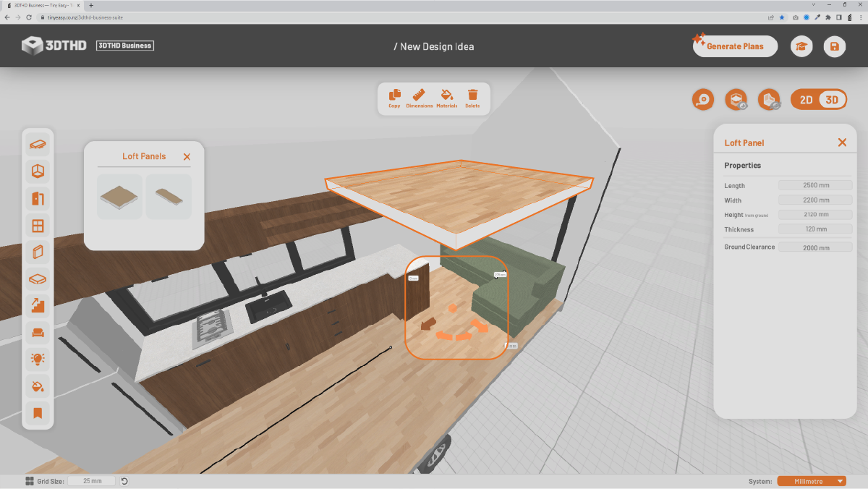Edit the Thickness value field
The height and width of the screenshot is (489, 868).
[815, 229]
